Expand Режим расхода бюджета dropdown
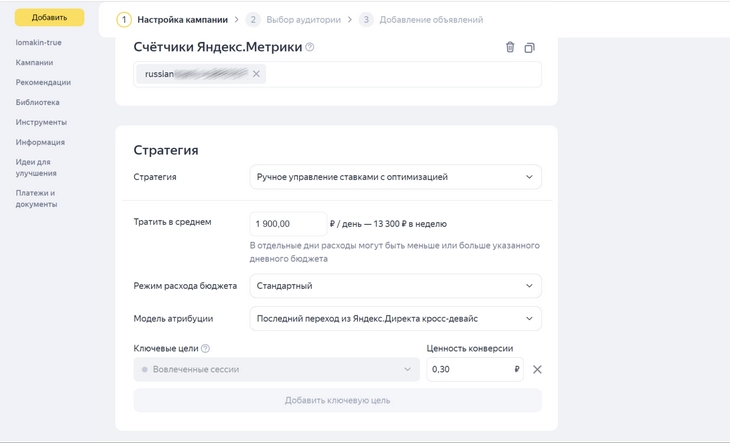Viewport: 730px width, 443px height. tap(395, 286)
